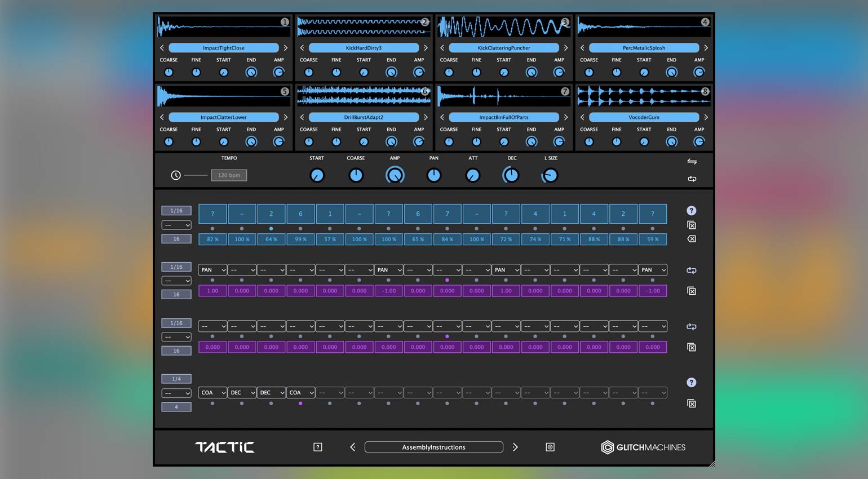Clear the sample sequencer row steps
868x479 pixels.
[692, 225]
